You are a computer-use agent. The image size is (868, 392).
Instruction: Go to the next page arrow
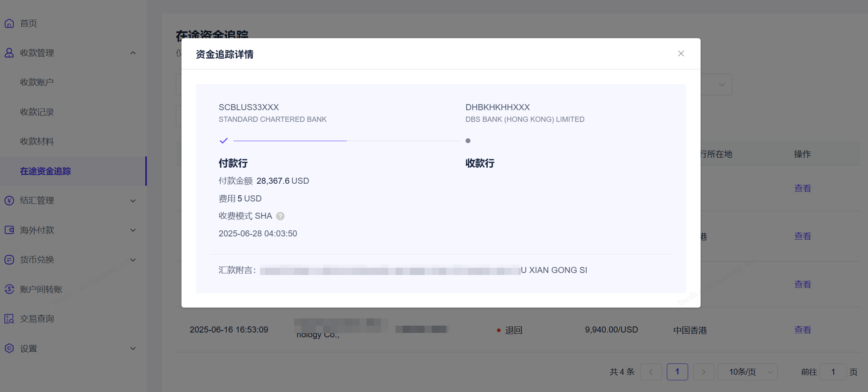(x=703, y=372)
